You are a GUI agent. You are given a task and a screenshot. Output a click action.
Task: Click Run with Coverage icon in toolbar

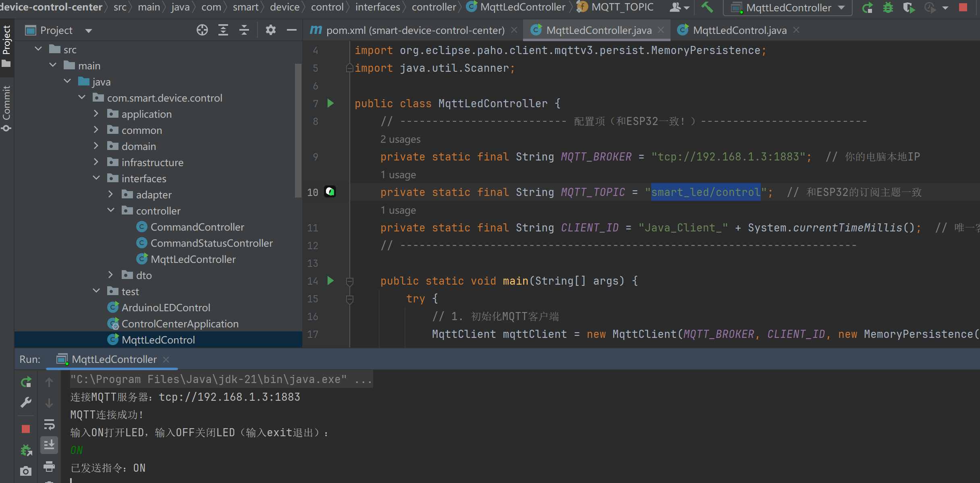coord(908,7)
